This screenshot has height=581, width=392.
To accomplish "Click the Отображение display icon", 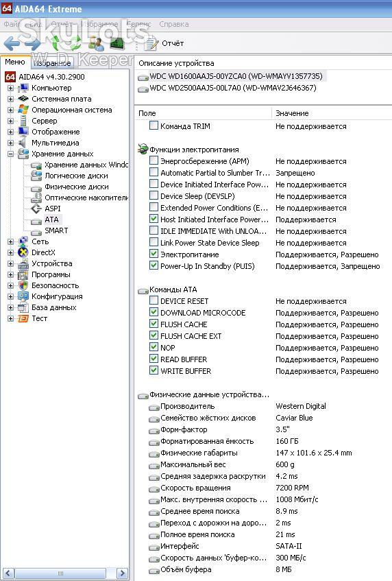I will 23,132.
